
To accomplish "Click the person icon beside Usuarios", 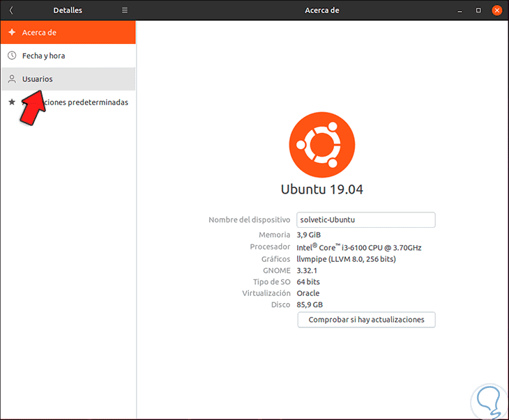I will (x=12, y=79).
